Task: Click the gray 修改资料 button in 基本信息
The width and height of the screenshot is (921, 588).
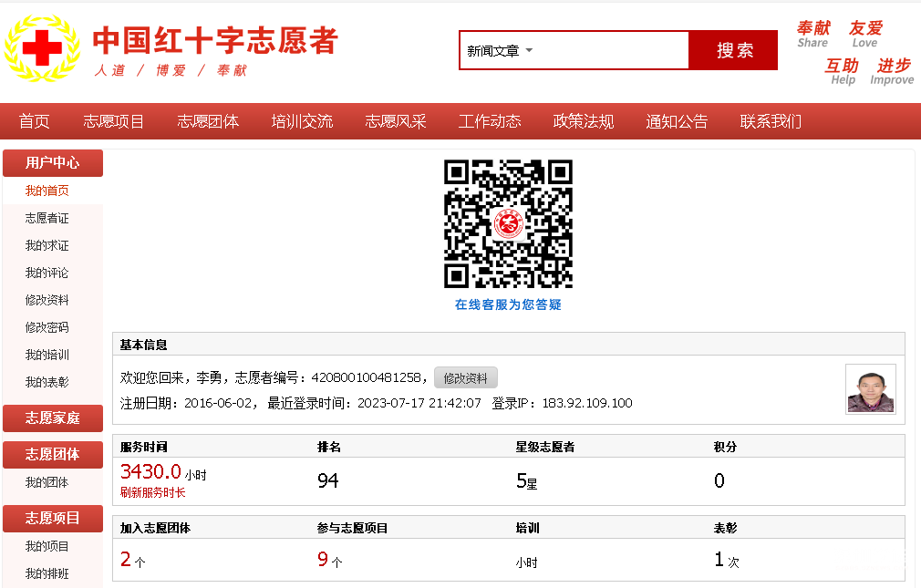Action: pyautogui.click(x=466, y=377)
